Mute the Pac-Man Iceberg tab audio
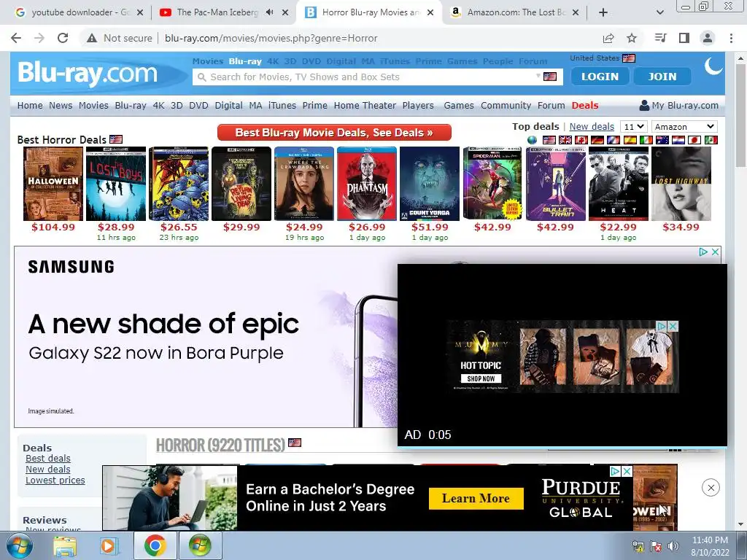The width and height of the screenshot is (747, 560). (270, 12)
